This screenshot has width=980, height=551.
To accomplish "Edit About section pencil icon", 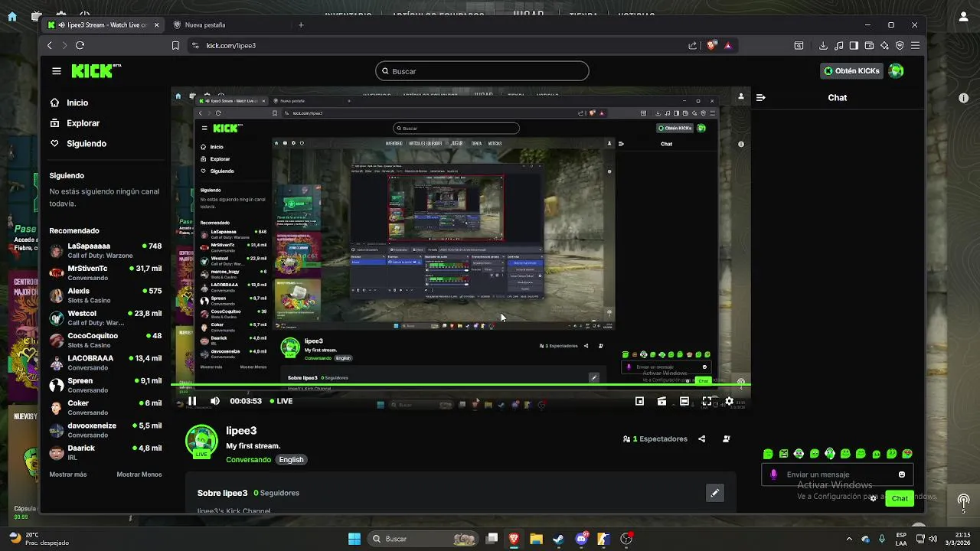I will (714, 493).
